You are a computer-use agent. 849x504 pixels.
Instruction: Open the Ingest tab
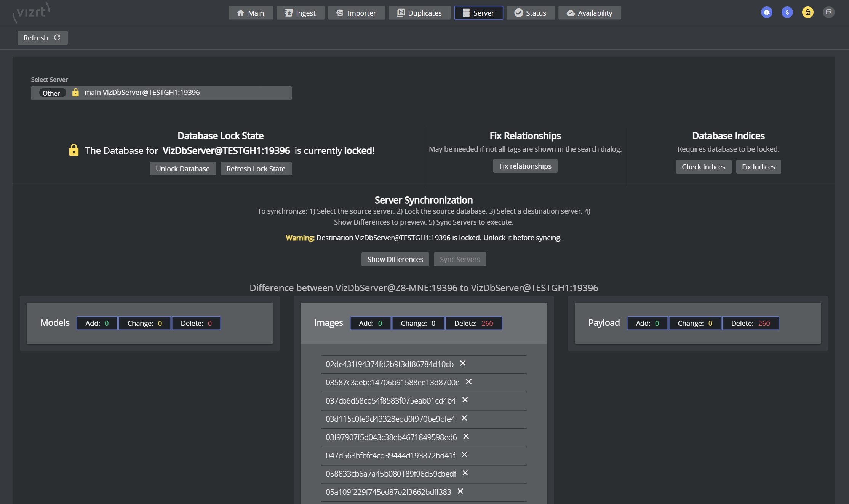click(x=300, y=13)
